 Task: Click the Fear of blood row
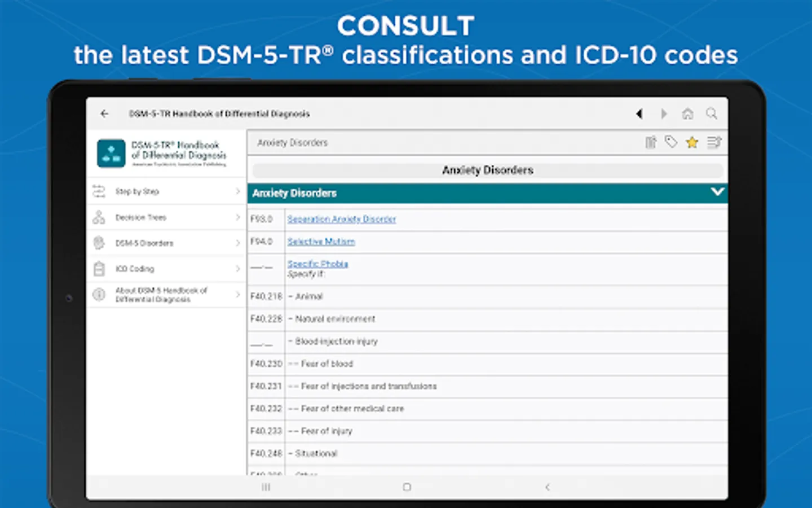[506, 364]
